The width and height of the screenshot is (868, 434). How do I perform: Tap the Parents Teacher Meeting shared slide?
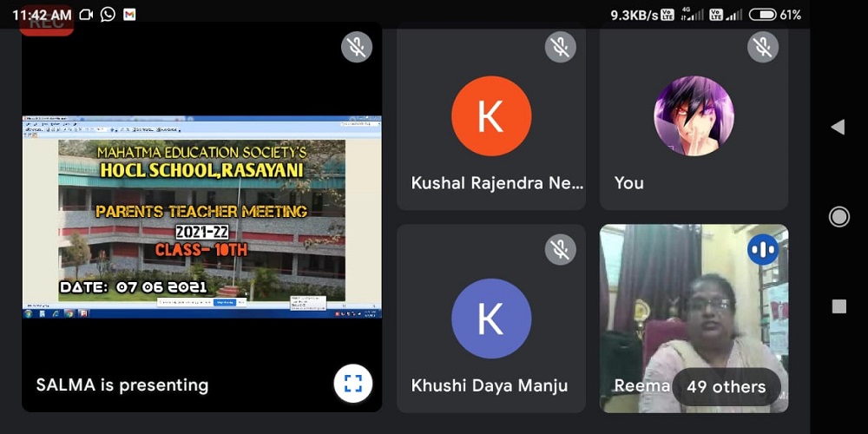[x=201, y=216]
